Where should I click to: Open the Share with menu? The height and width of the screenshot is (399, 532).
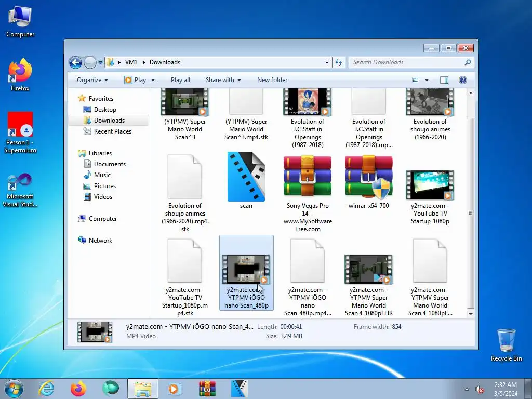coord(223,80)
